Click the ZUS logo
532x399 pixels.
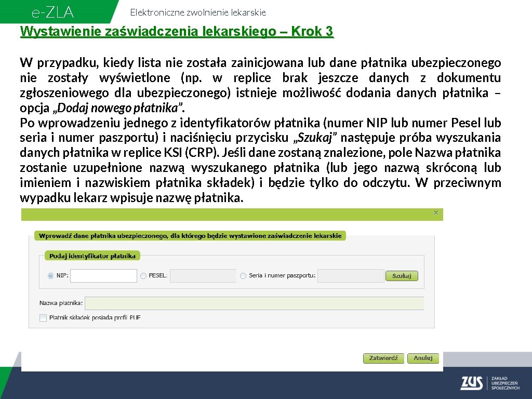(471, 383)
